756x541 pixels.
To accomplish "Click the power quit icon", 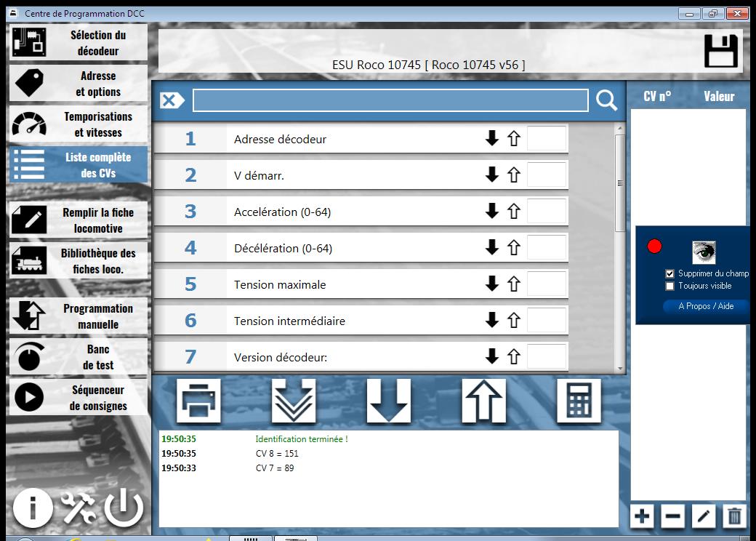I will pos(124,508).
